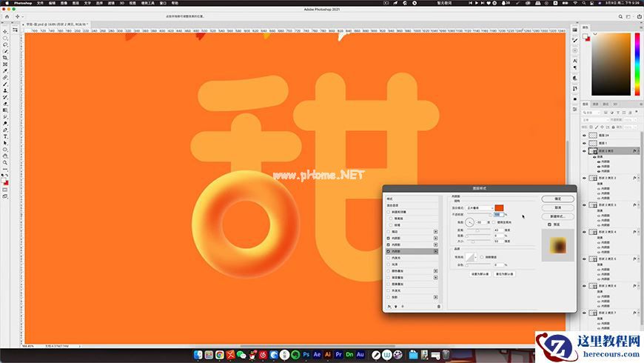Open the 滤镜 menu
Screen dimensions: 644x363
click(x=111, y=3)
